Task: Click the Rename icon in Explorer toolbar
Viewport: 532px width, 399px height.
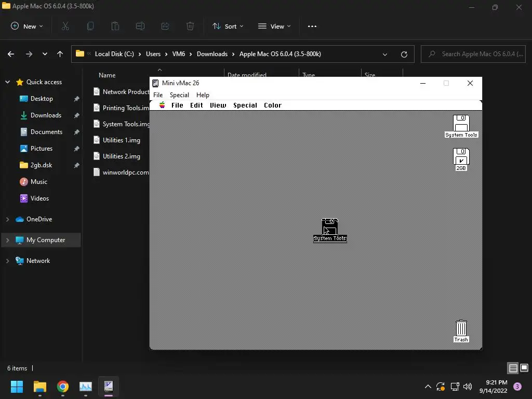Action: tap(140, 26)
